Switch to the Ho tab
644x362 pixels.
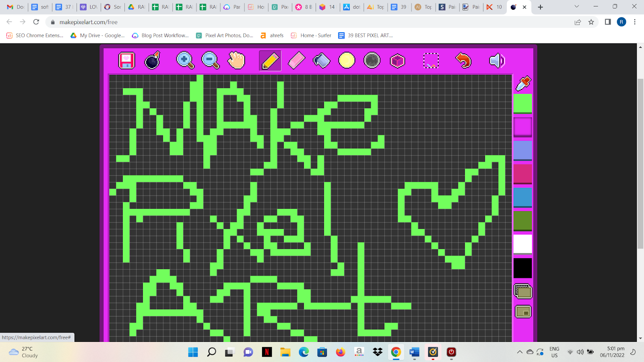[256, 7]
